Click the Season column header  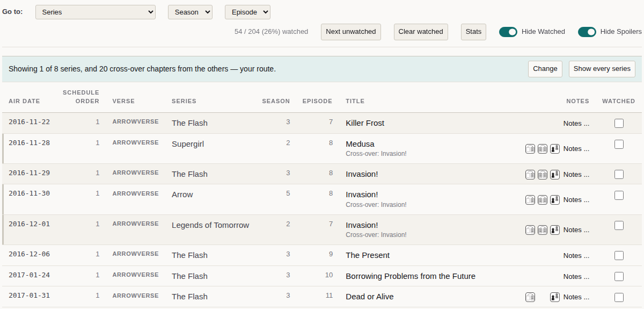(x=276, y=101)
